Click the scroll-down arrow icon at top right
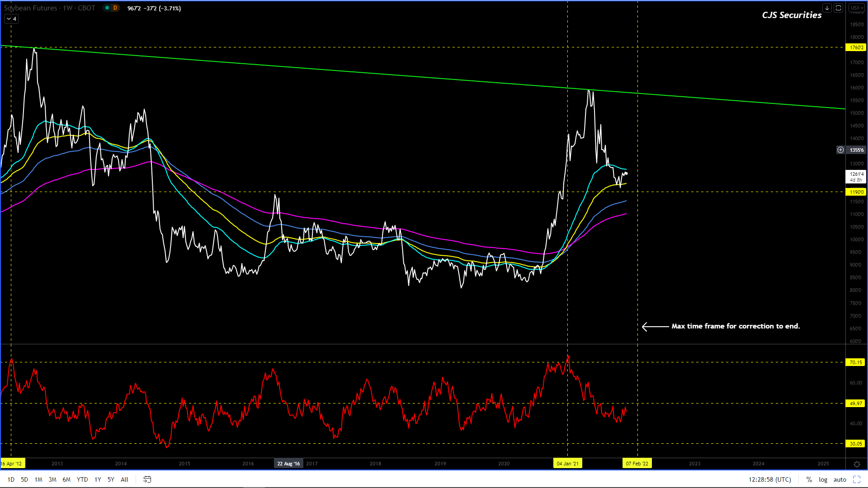 [x=827, y=8]
